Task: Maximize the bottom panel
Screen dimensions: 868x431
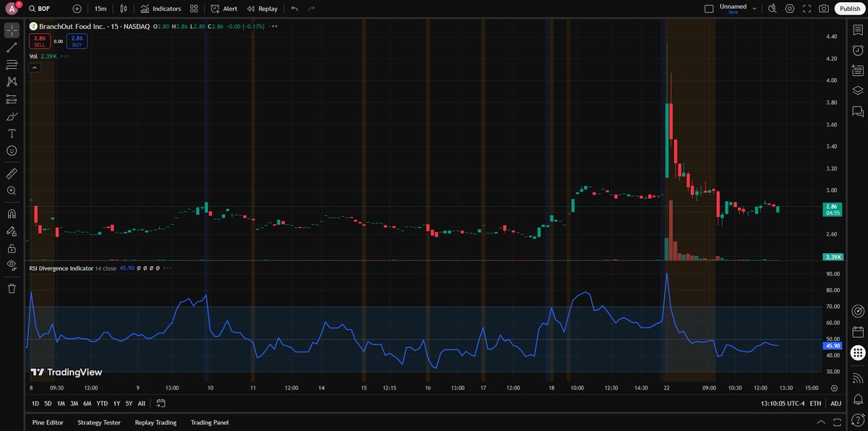Action: (x=838, y=422)
